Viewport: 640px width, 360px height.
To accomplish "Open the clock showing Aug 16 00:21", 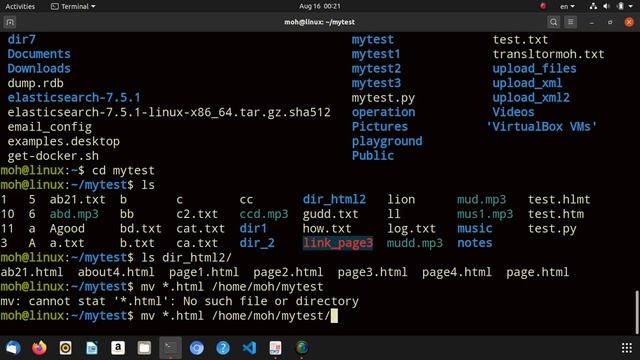I will click(320, 6).
